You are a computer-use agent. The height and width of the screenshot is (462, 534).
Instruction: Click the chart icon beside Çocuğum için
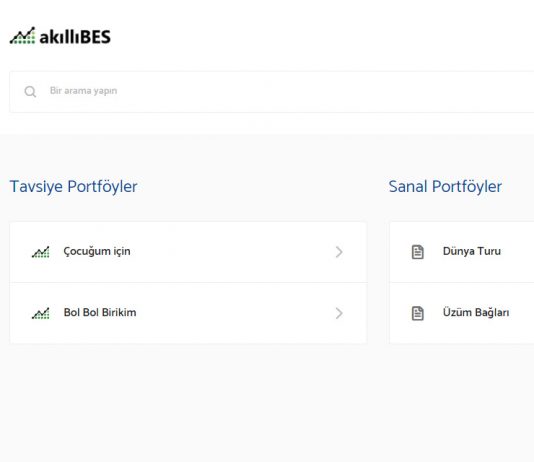point(41,252)
